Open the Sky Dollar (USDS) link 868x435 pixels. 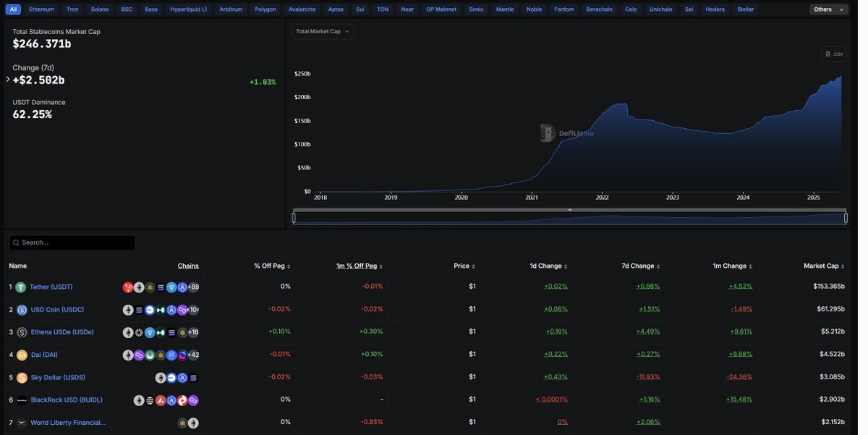pyautogui.click(x=58, y=378)
